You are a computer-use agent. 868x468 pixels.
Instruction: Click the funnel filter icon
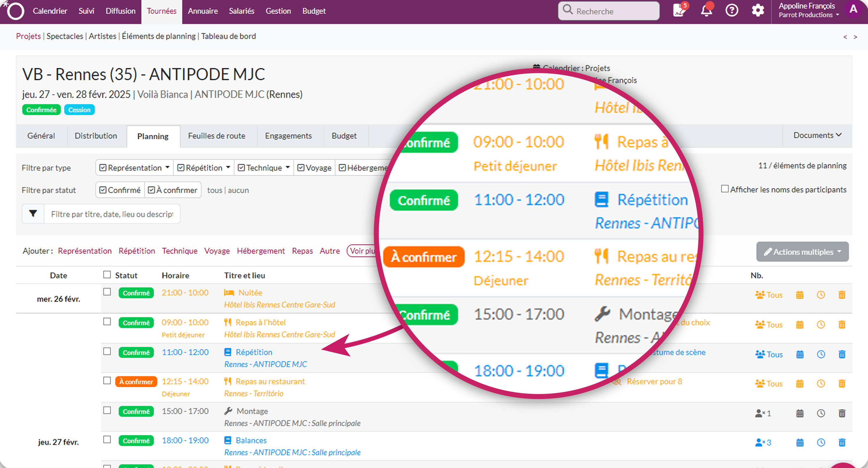33,214
